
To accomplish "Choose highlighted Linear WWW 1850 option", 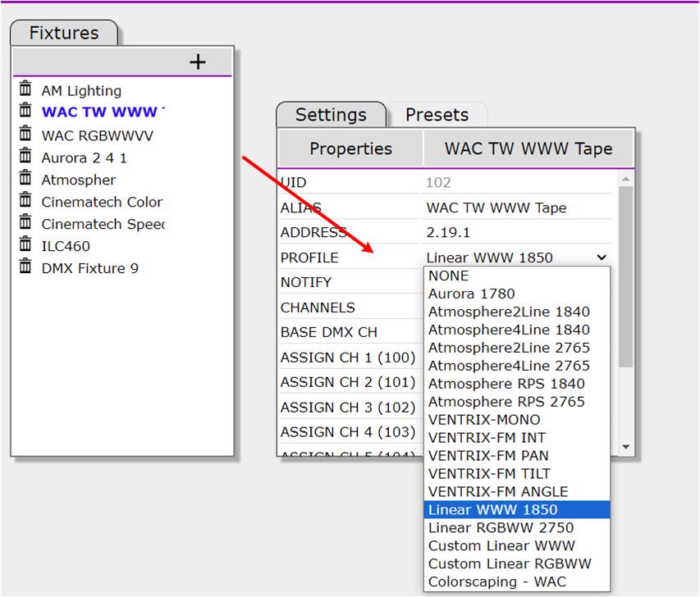I will (x=516, y=509).
